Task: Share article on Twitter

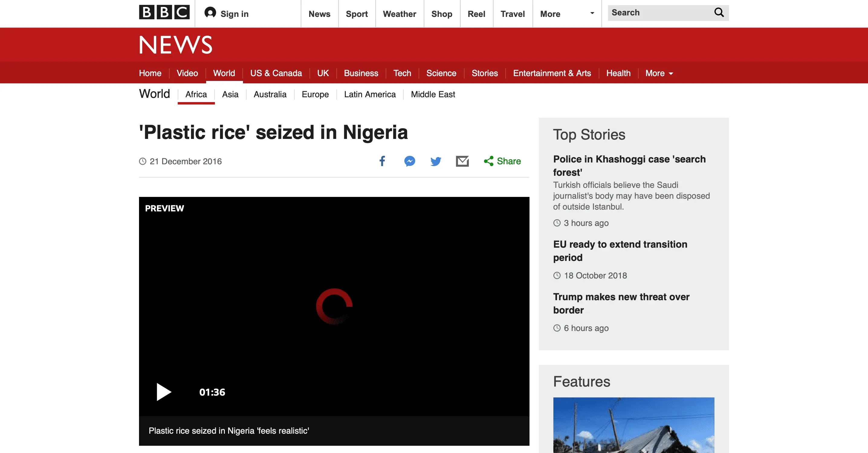Action: tap(436, 161)
